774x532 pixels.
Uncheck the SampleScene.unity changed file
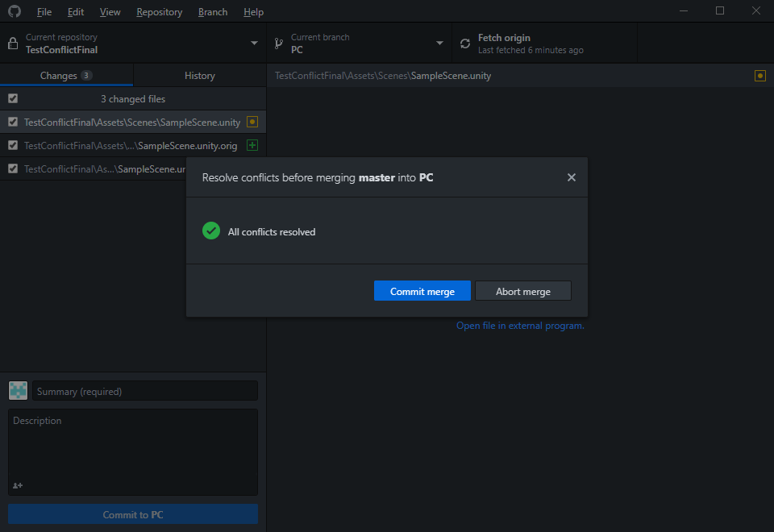pos(11,122)
